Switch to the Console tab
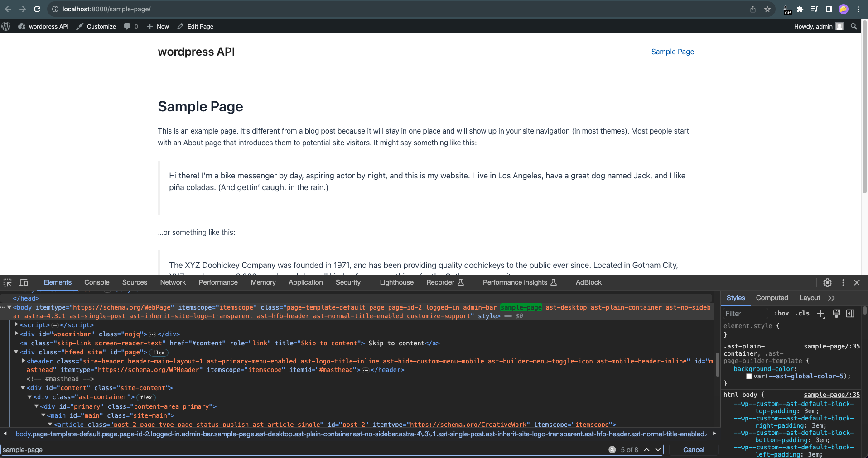The width and height of the screenshot is (868, 458). 96,282
